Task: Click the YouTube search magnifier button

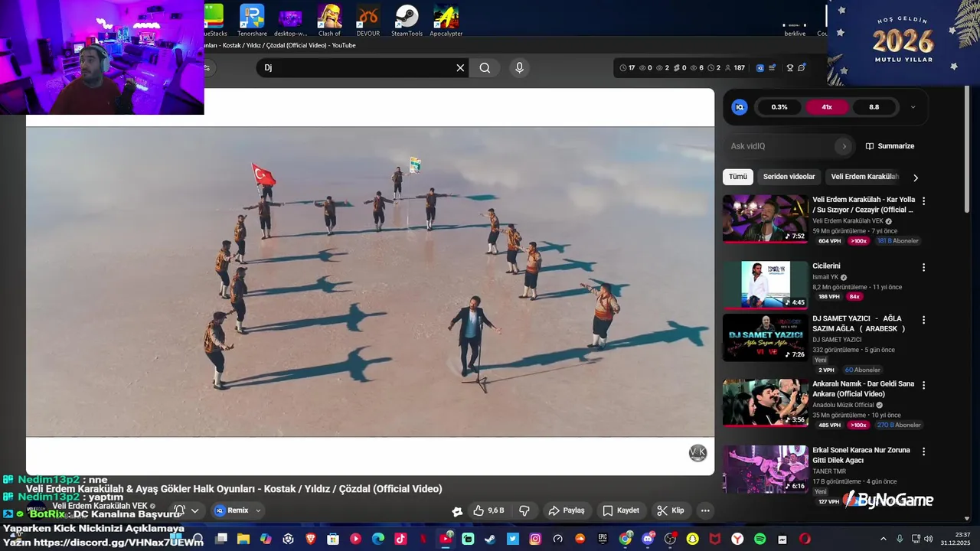Action: point(485,67)
